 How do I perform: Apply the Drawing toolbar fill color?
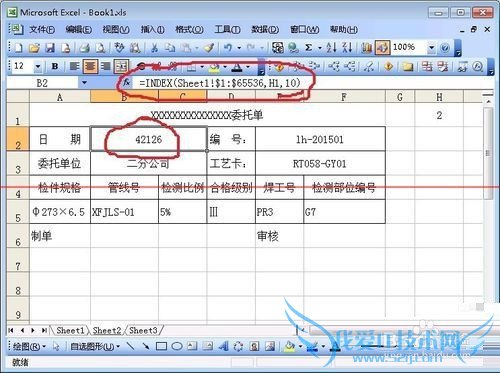pyautogui.click(x=289, y=347)
